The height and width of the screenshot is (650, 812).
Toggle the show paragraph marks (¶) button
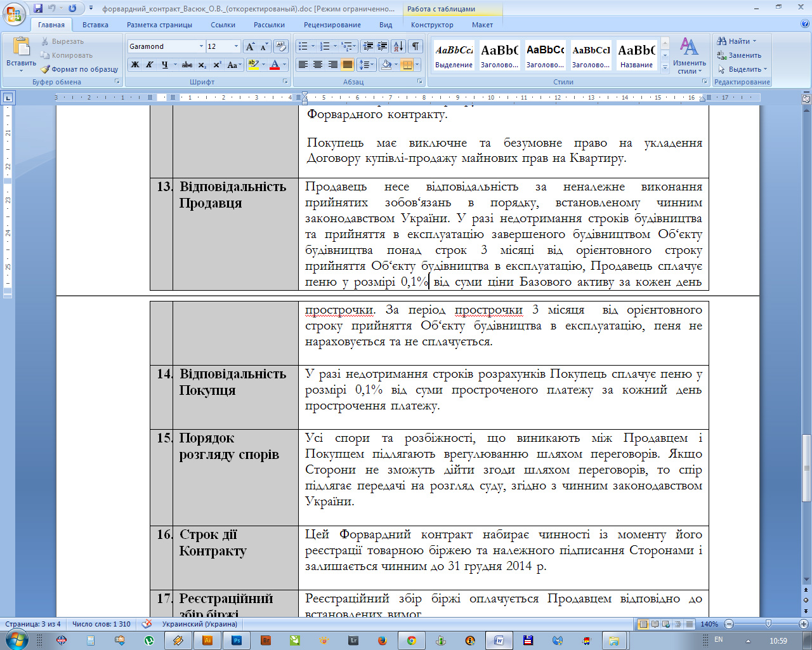pyautogui.click(x=415, y=46)
